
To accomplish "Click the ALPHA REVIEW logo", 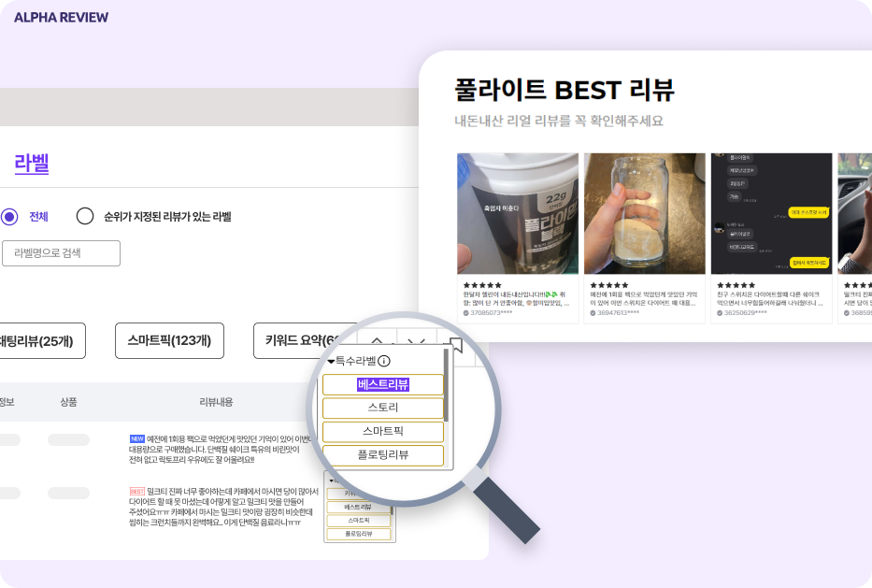I will pos(60,17).
